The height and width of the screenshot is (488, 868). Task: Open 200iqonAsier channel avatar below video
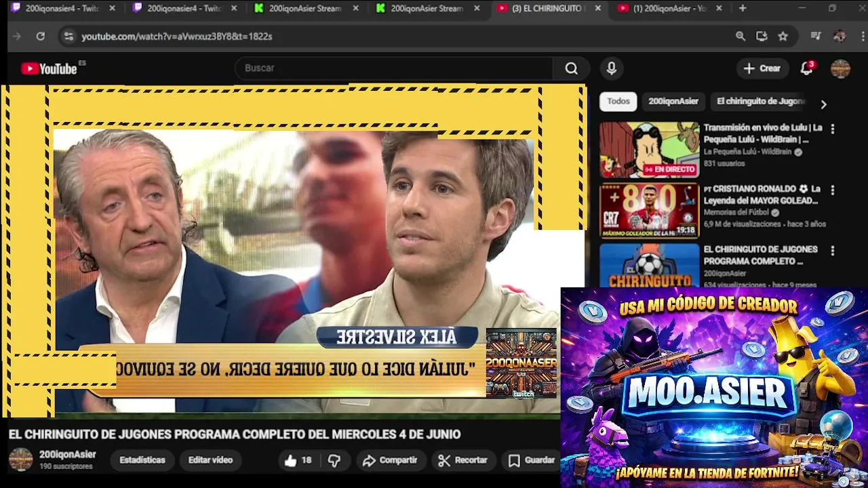(20, 460)
